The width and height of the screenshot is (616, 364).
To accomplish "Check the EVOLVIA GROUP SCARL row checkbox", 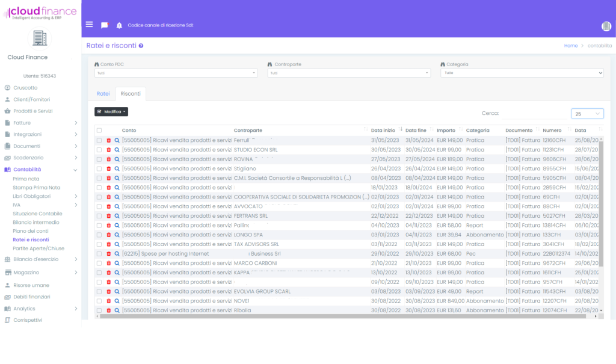I will (x=99, y=291).
